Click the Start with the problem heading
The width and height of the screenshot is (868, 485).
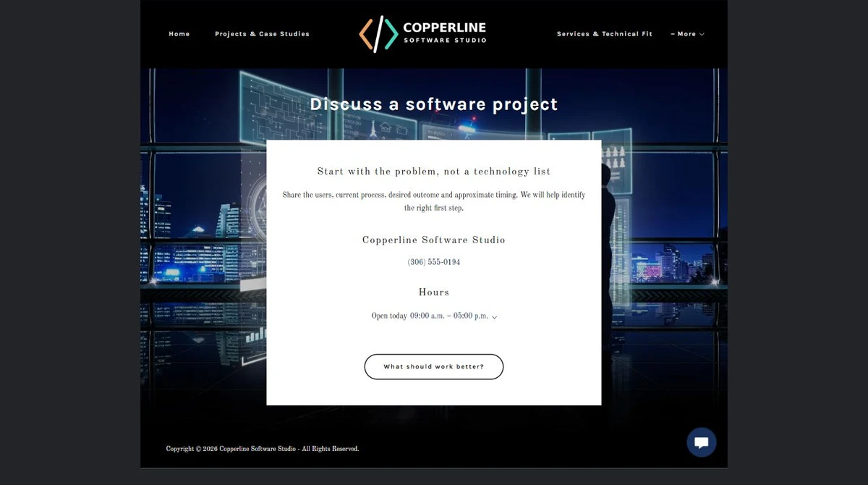(x=434, y=172)
